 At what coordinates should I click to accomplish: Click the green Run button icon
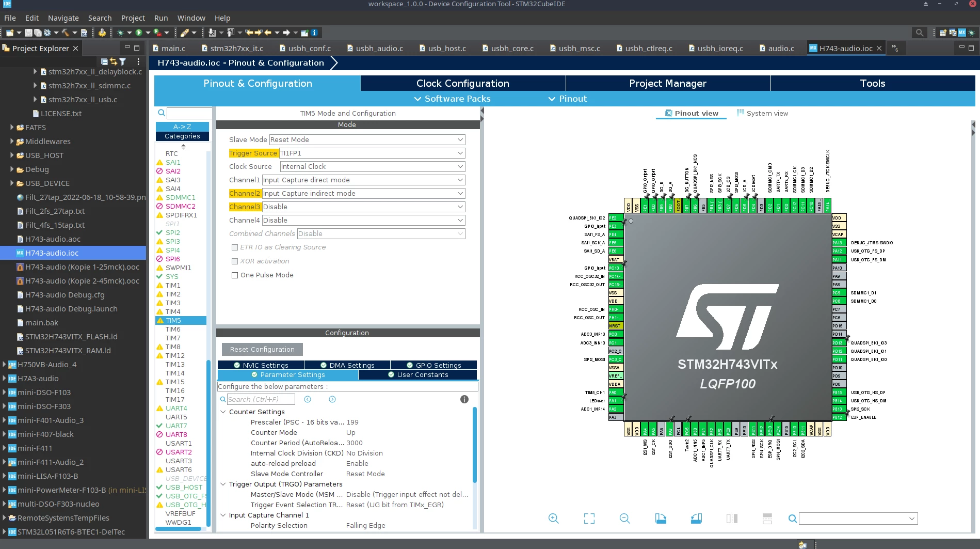(x=139, y=33)
